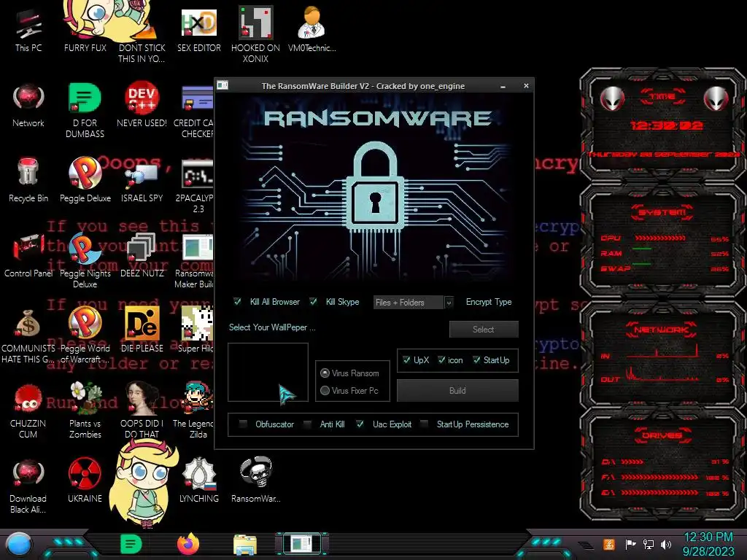747x560 pixels.
Task: Enable the StartUp Perssistence checkbox
Action: (x=424, y=424)
